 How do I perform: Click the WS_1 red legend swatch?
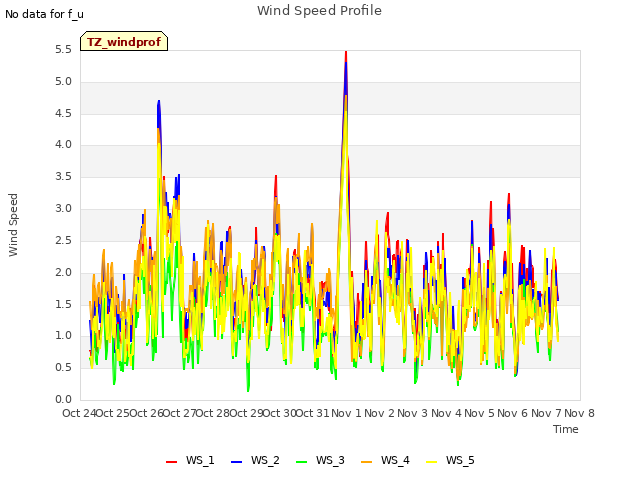pos(171,461)
